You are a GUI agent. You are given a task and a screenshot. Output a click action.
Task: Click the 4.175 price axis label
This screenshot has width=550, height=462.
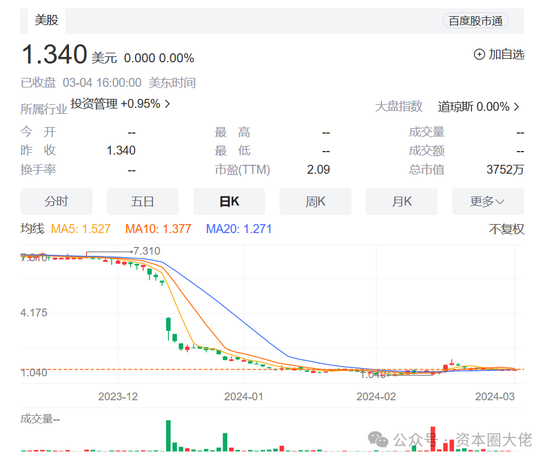pyautogui.click(x=34, y=313)
